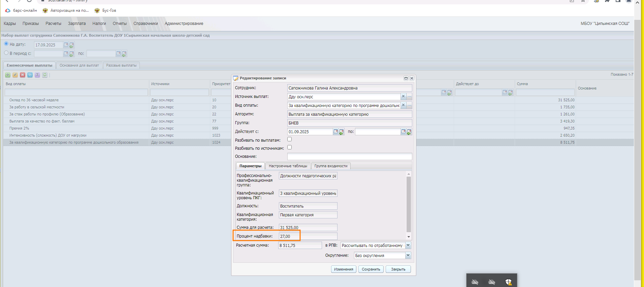
Task: Switch to the 'Разовые выплаты' tab
Action: tap(121, 65)
